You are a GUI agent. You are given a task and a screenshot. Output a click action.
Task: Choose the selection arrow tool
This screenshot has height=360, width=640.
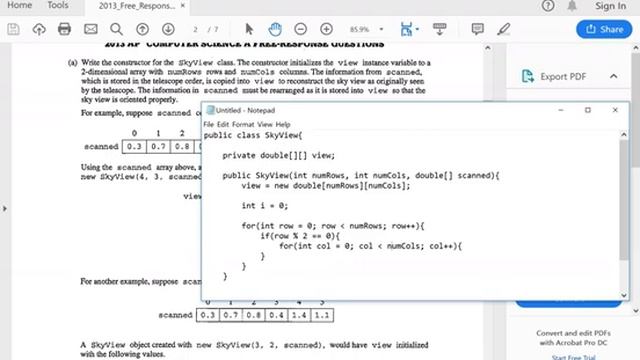pyautogui.click(x=249, y=29)
